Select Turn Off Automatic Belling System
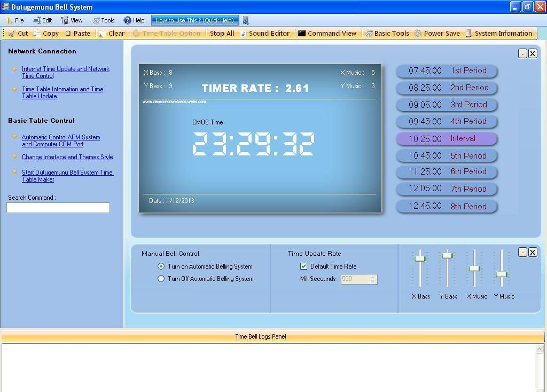This screenshot has width=547, height=392. (161, 279)
